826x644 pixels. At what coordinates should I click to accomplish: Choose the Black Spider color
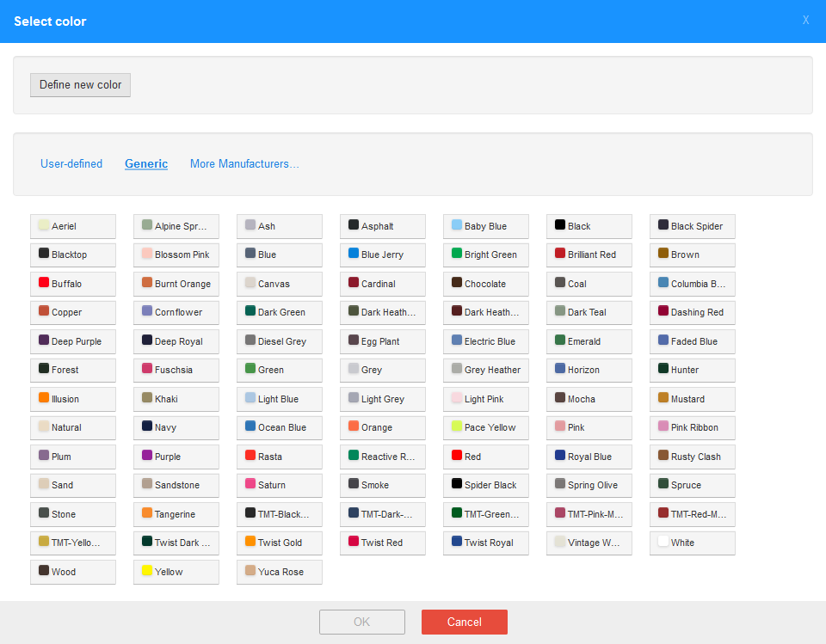coord(692,226)
